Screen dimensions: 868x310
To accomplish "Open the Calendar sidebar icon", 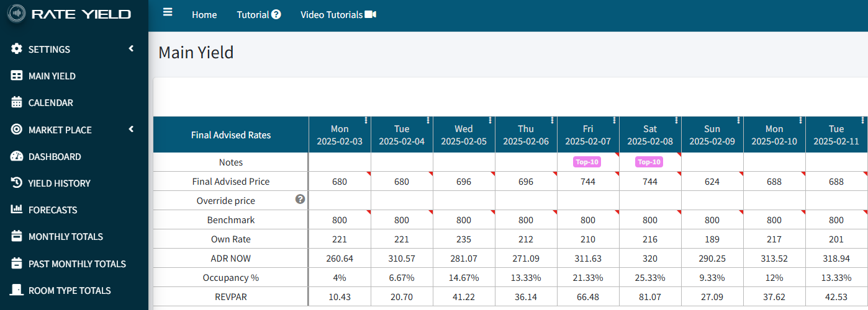I will tap(17, 103).
